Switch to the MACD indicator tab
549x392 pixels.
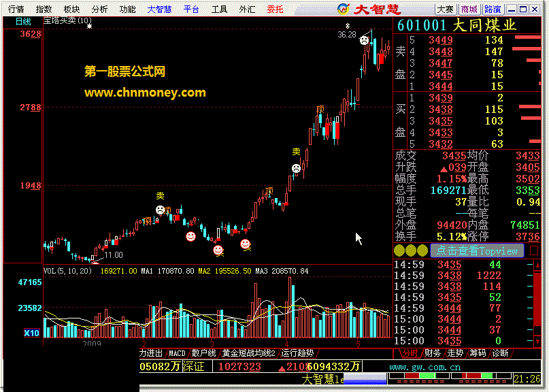click(177, 353)
